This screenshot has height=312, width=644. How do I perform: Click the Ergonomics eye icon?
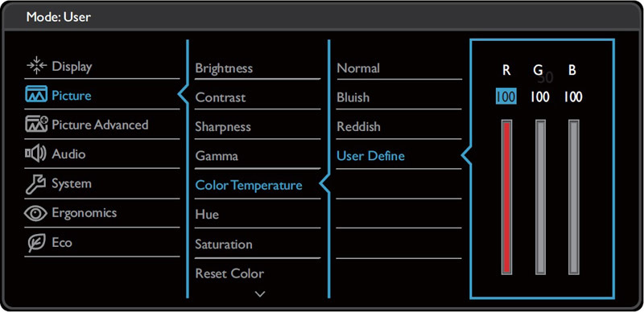[36, 213]
